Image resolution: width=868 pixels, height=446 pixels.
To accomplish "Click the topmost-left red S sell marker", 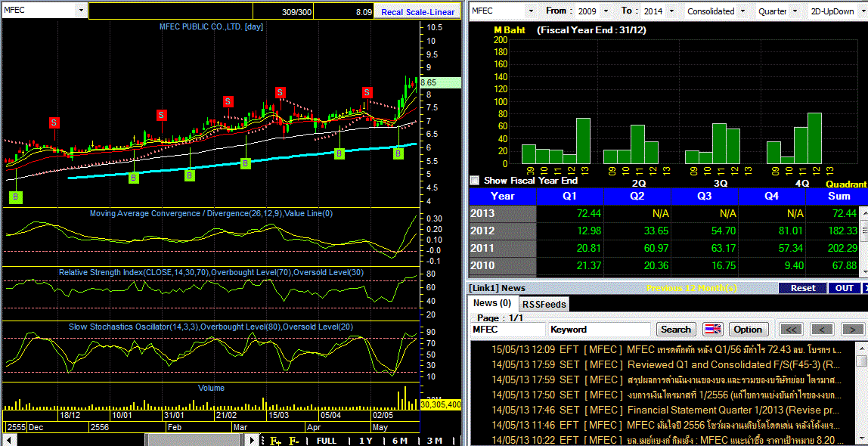I will [54, 122].
